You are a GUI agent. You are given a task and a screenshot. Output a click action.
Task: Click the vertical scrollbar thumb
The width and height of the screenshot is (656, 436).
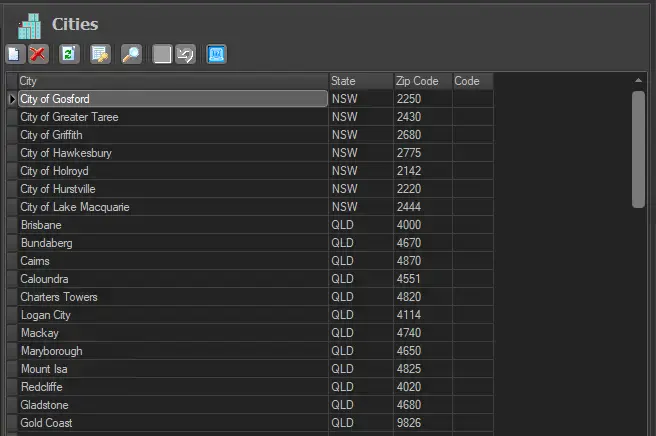638,148
